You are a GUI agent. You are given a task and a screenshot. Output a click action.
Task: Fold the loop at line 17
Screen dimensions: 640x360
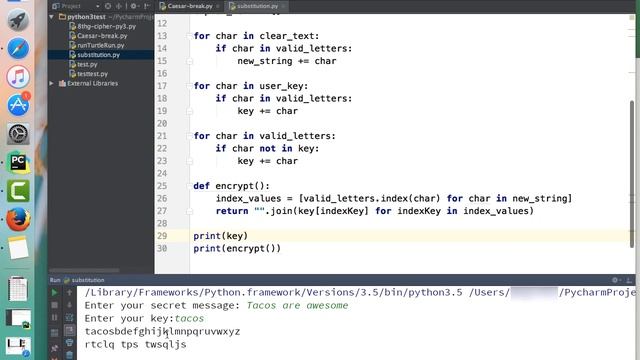click(x=189, y=86)
